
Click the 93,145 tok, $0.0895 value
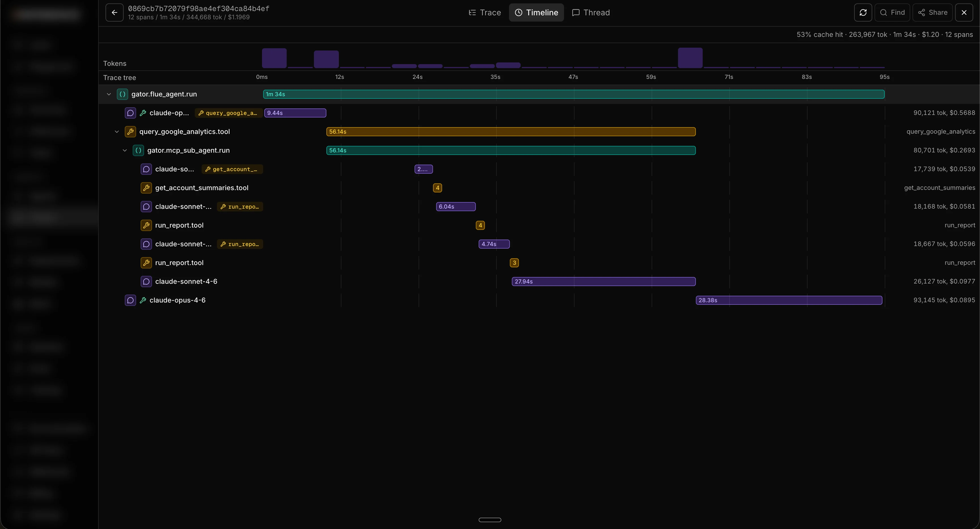(944, 300)
